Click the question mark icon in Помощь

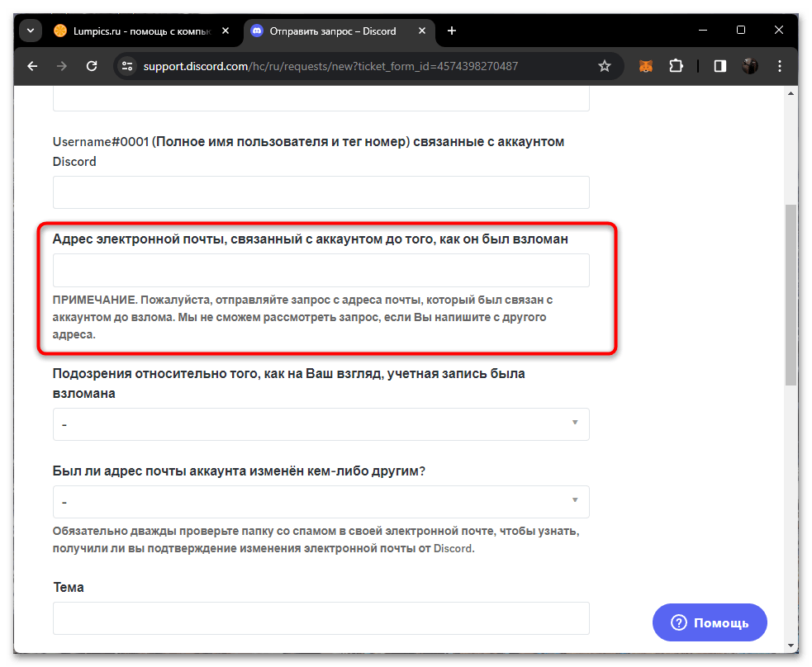678,622
